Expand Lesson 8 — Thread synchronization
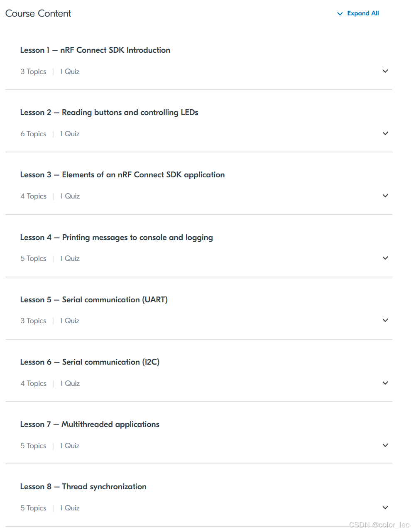 coord(83,486)
